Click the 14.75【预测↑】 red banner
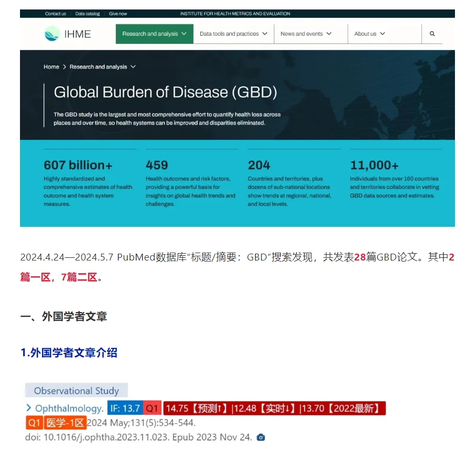476x451 pixels. point(275,408)
